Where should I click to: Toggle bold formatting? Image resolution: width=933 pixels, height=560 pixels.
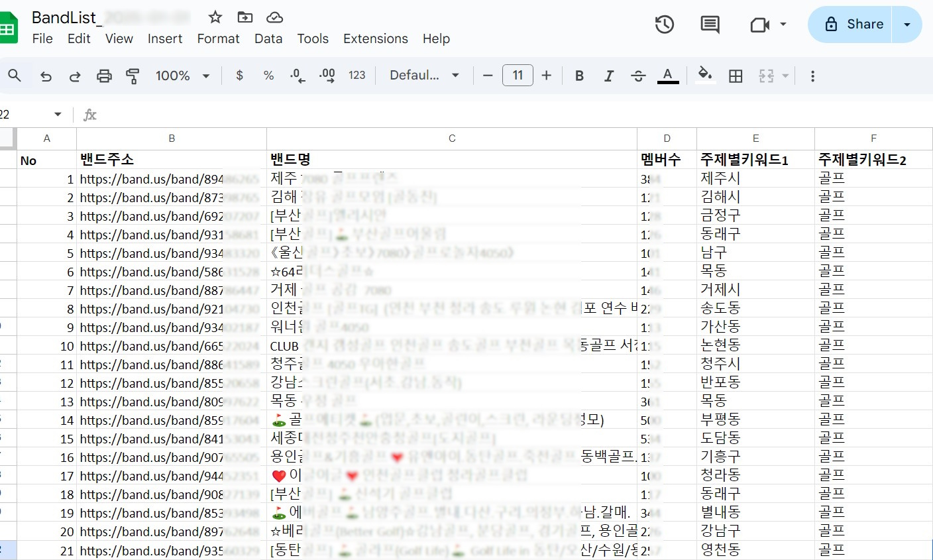tap(579, 76)
